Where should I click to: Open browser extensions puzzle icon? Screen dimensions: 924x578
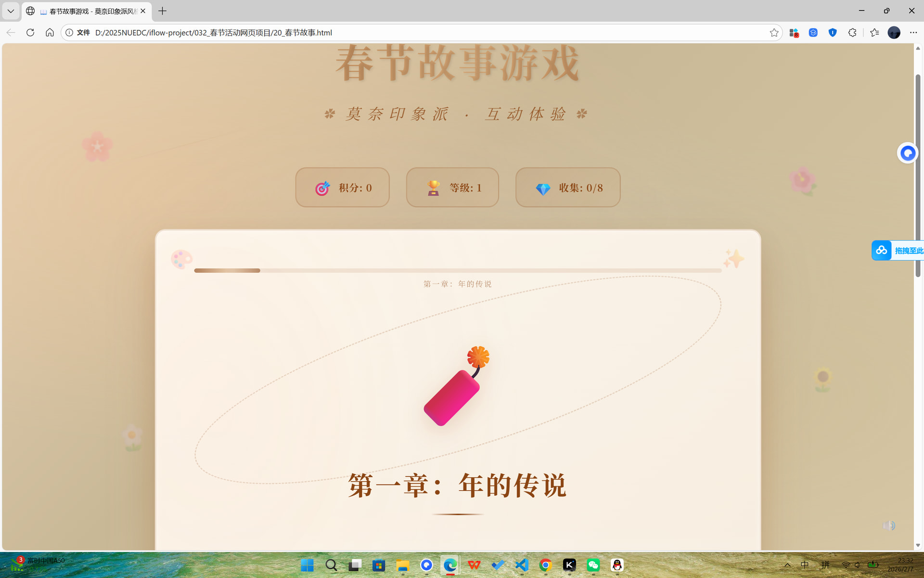852,33
